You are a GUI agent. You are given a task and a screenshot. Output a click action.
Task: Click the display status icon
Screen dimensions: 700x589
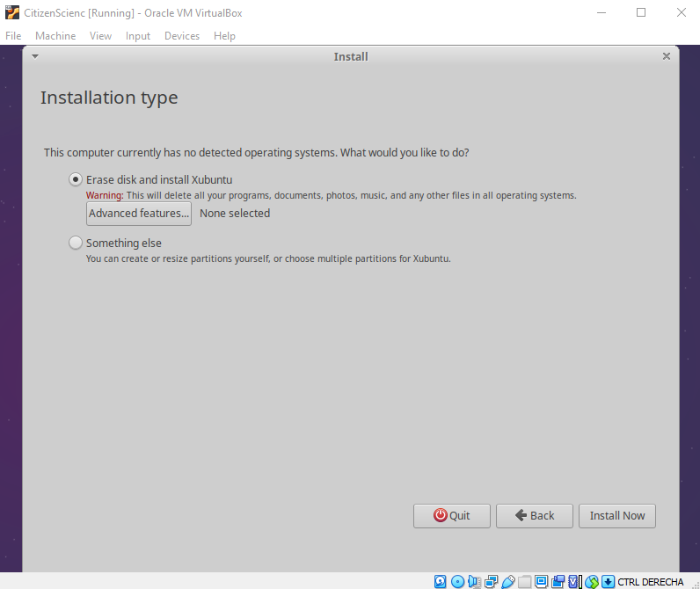tap(541, 581)
